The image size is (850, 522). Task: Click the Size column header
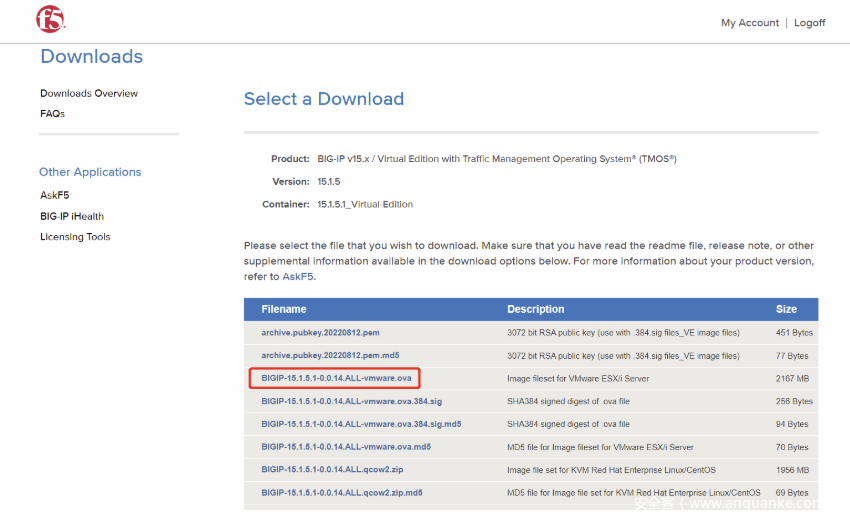click(x=786, y=309)
